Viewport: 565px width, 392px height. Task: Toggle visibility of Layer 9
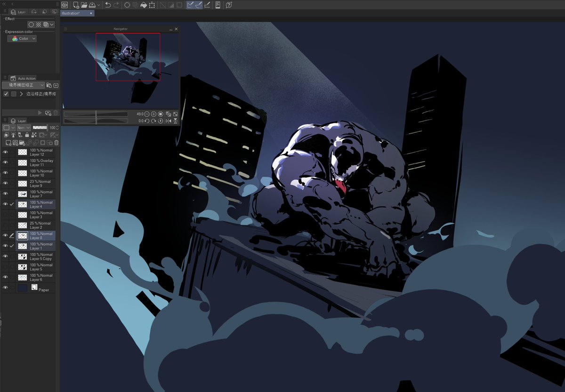click(5, 184)
